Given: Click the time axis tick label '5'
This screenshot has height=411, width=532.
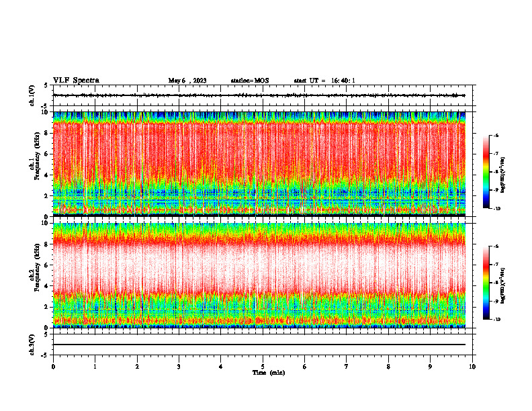Looking at the screenshot, I should 263,367.
